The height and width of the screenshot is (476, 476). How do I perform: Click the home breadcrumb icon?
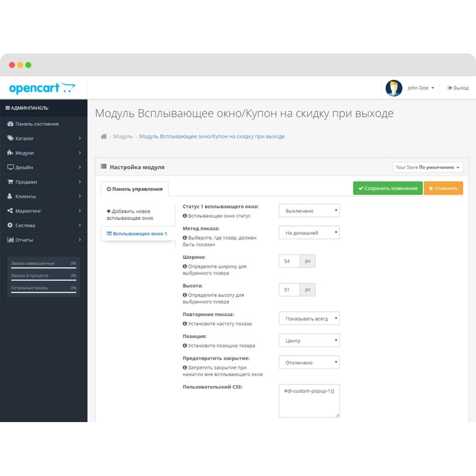(104, 136)
